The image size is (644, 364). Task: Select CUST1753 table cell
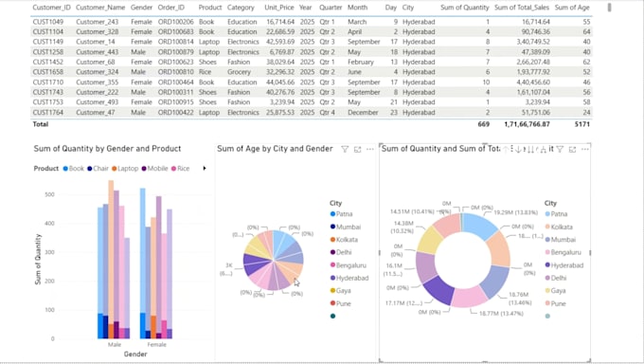point(48,102)
